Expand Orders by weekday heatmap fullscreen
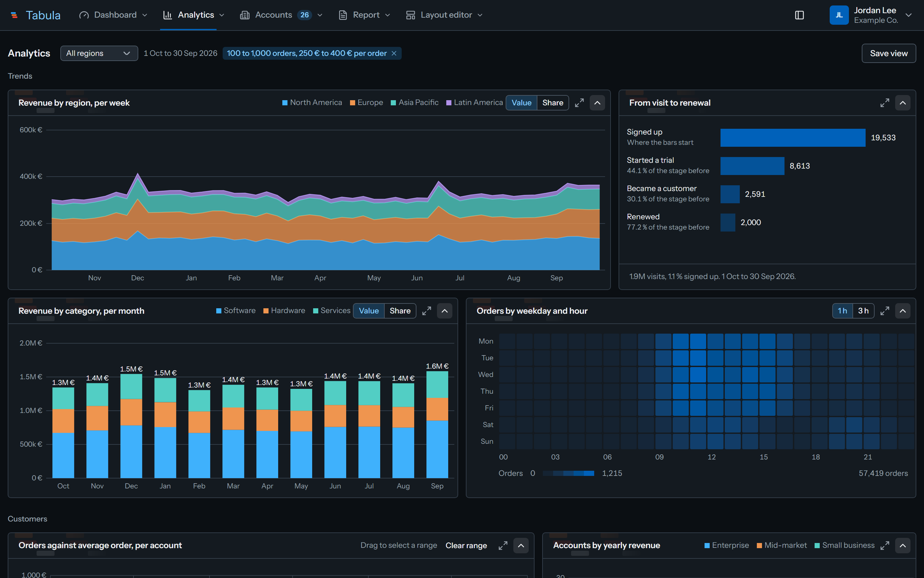Screen dimensions: 924x578 885,311
